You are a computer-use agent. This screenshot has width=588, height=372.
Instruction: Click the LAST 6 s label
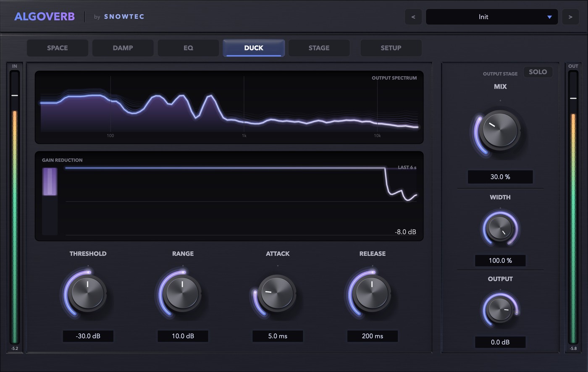tap(407, 168)
